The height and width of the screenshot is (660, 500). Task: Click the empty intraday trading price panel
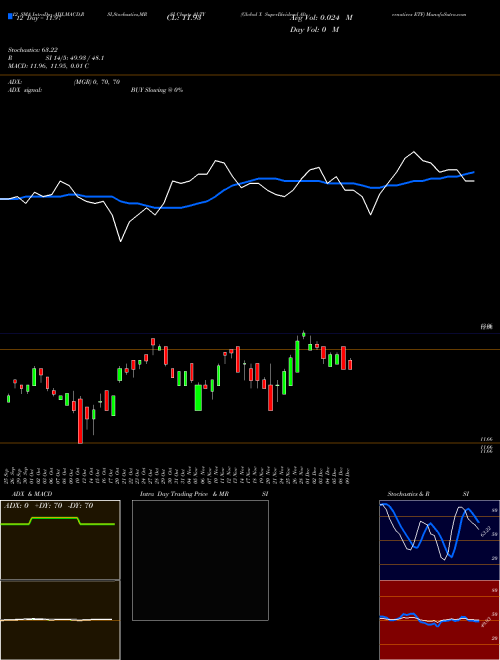point(200,560)
